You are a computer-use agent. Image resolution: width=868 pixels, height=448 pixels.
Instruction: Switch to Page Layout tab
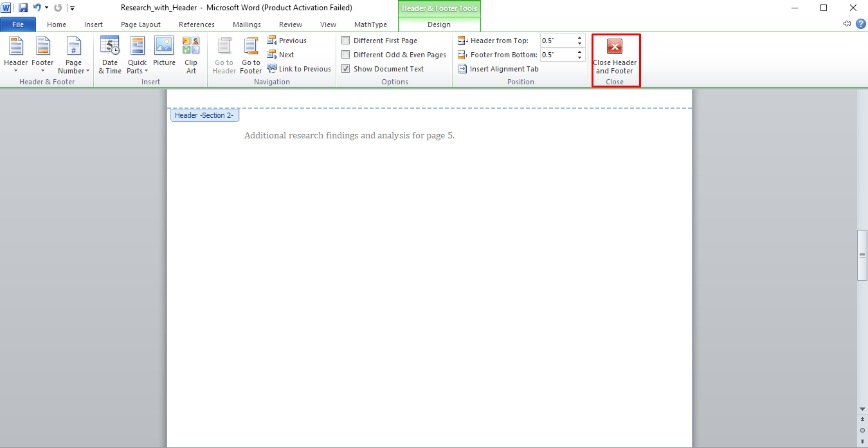(x=141, y=24)
